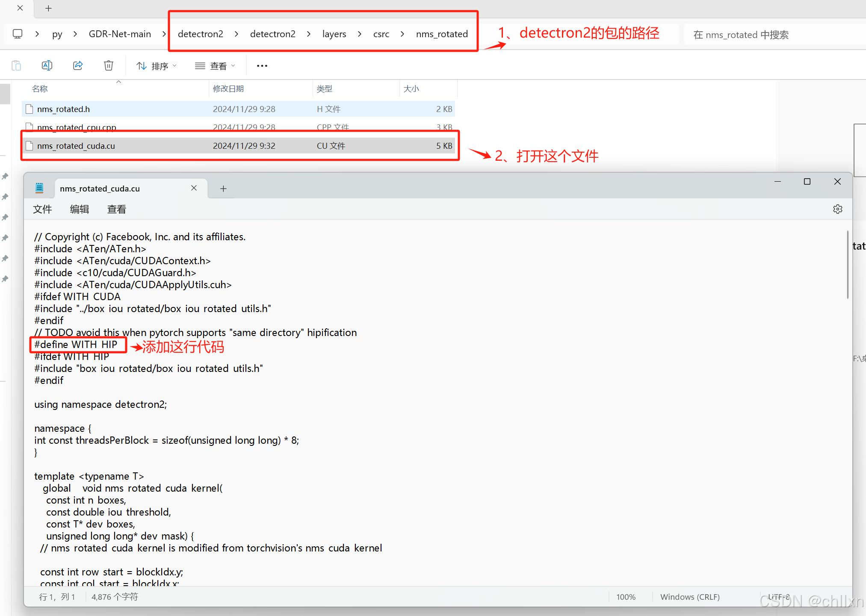Expand chevron after GDR-Net-main in breadcrumb
Viewport: 866px width, 616px height.
[164, 34]
